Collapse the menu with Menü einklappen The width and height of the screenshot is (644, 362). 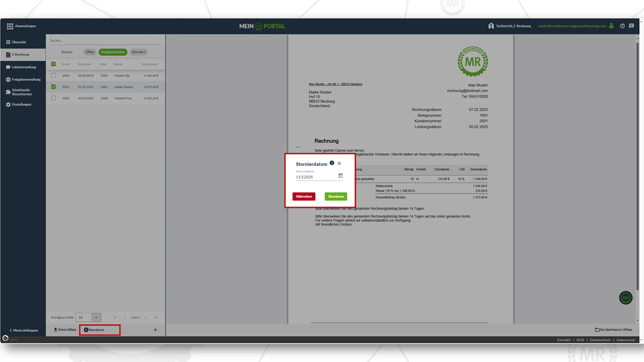[23, 330]
